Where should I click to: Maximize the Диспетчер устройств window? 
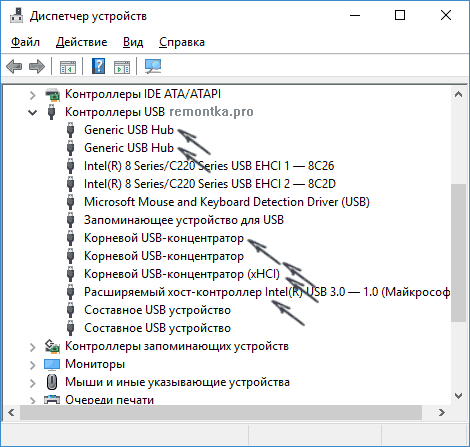pos(400,15)
